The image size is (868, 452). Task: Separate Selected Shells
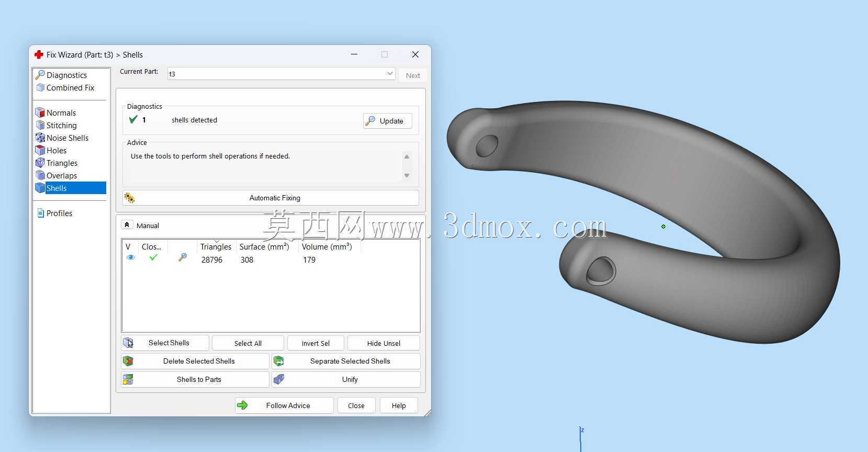click(346, 361)
